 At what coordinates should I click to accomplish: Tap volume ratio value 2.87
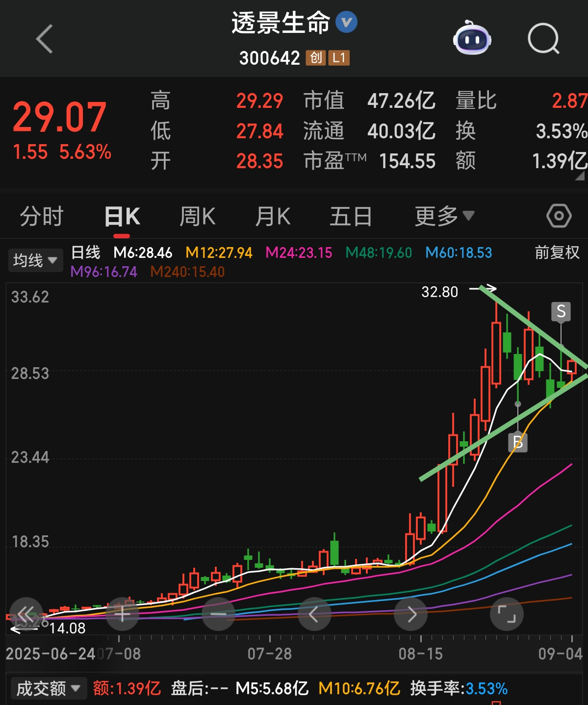[569, 101]
